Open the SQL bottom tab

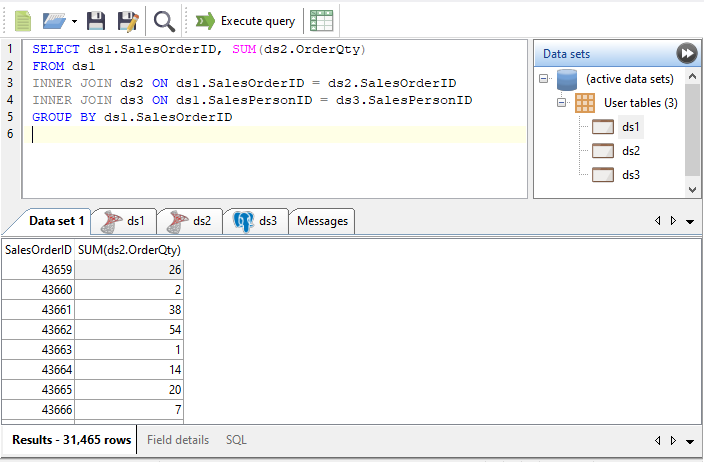pos(236,440)
